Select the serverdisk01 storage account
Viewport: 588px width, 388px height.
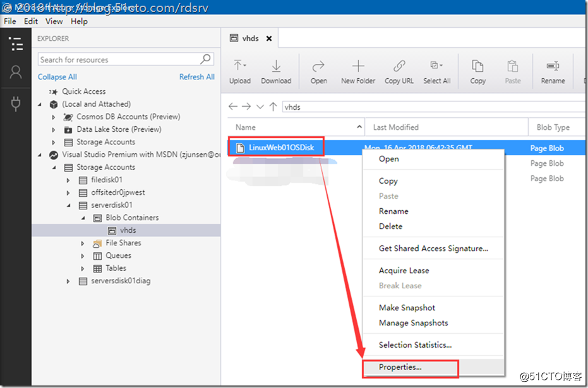pyautogui.click(x=111, y=205)
